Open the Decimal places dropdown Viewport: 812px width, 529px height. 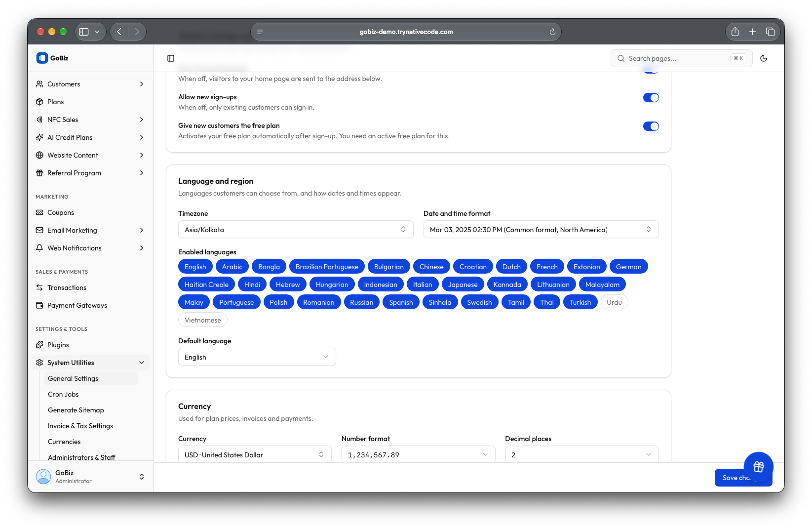coord(582,455)
